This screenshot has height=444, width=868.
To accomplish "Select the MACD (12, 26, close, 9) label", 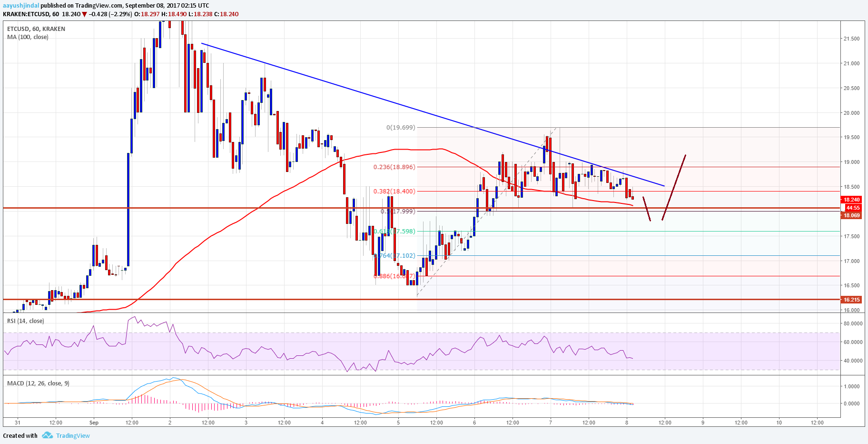I will point(38,383).
